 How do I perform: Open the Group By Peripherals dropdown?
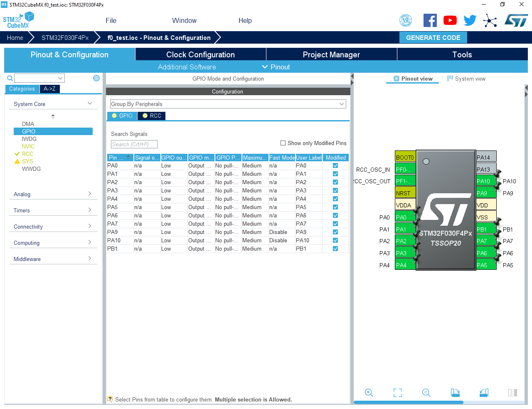pyautogui.click(x=228, y=104)
